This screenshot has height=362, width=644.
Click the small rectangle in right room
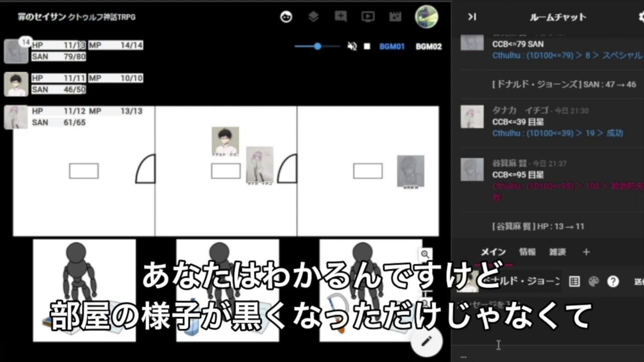point(368,171)
